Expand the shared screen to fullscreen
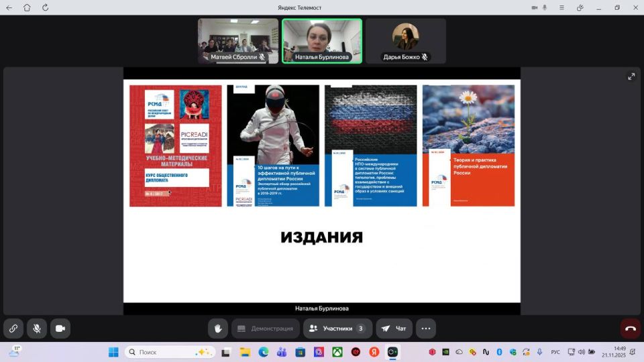Screen dimensions: 644x362 pos(631,76)
